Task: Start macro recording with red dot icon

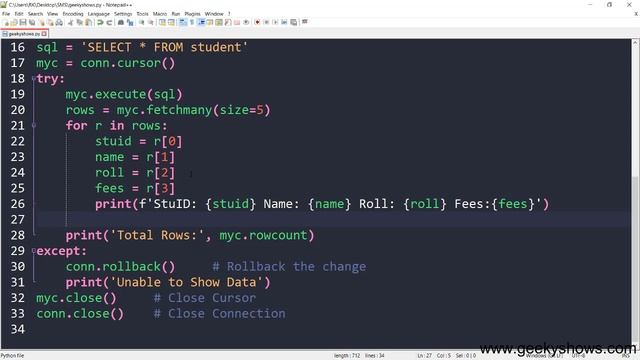Action: [x=258, y=22]
